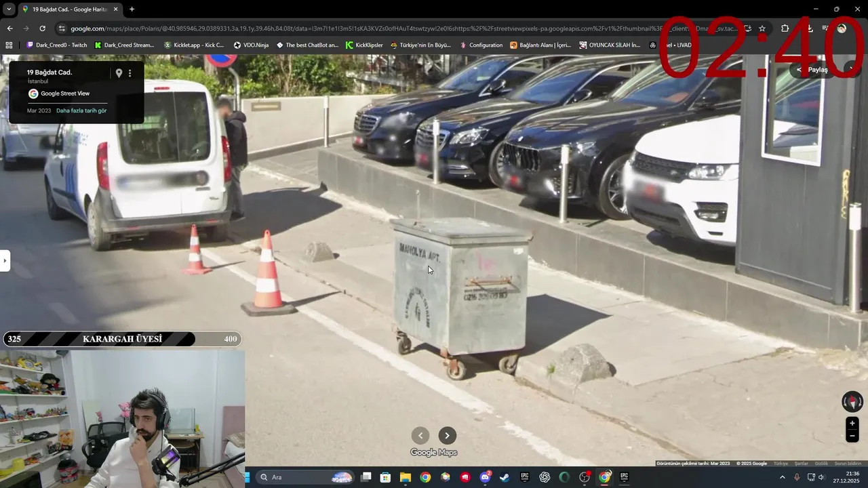Open the Bağlantı Alanı bookmark
868x488 pixels.
coord(540,45)
